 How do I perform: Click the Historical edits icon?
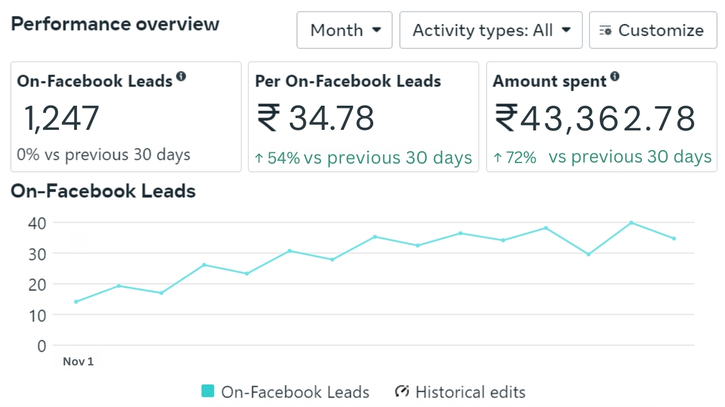click(402, 392)
